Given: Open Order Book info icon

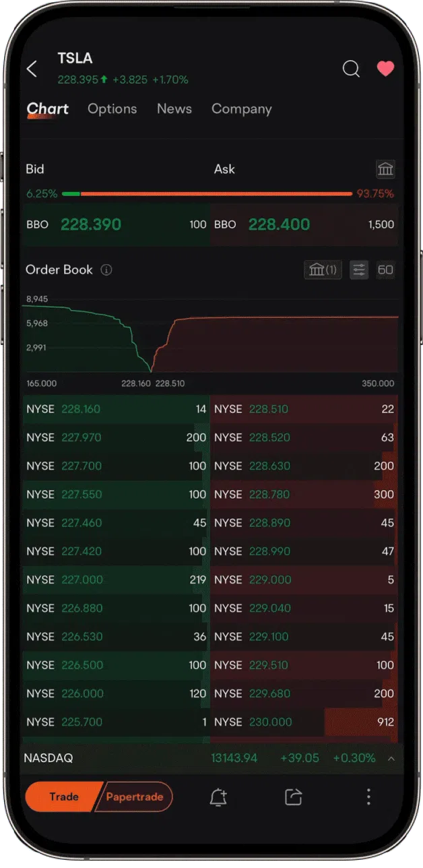Looking at the screenshot, I should (106, 270).
